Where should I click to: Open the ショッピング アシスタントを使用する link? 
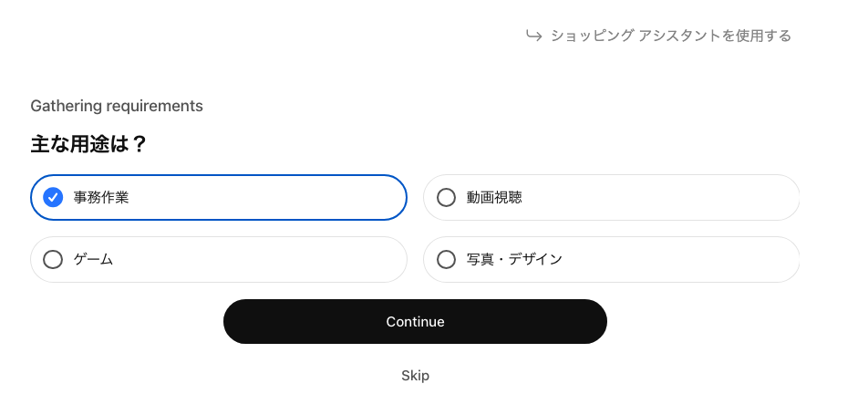[x=670, y=36]
